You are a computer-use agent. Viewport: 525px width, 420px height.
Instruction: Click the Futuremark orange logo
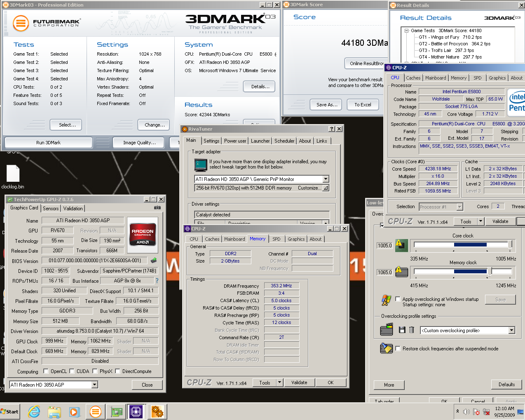pyautogui.click(x=21, y=23)
